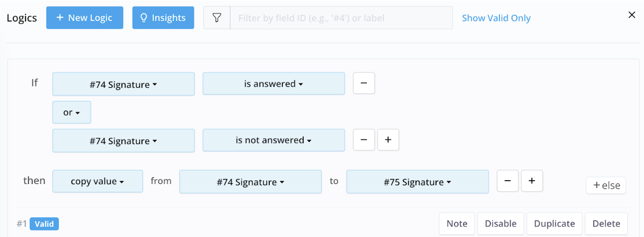Remove the copy value action row
This screenshot has width=644, height=237.
pos(508,181)
